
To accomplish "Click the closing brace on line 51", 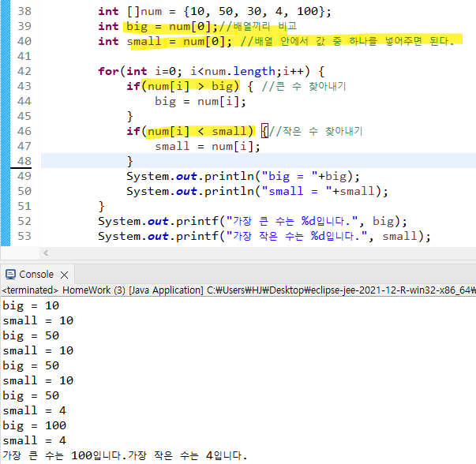I will (101, 206).
